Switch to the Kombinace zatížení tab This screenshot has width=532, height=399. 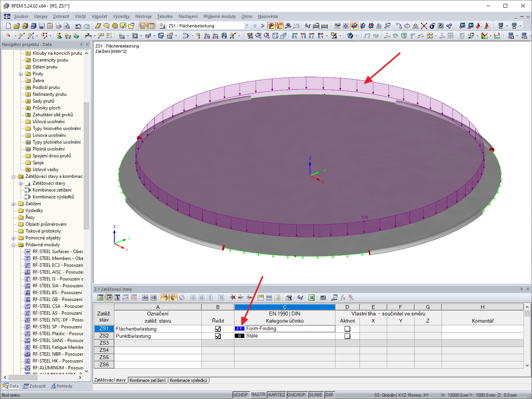(147, 380)
